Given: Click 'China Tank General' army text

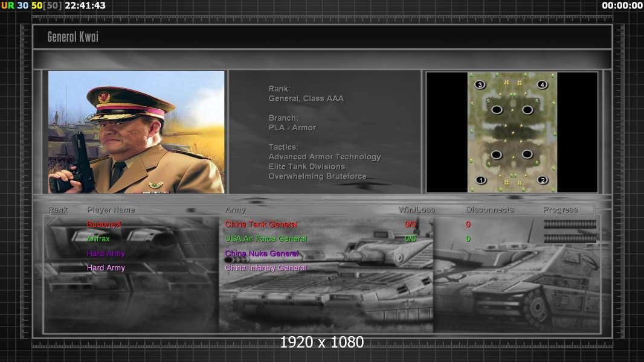Looking at the screenshot, I should pyautogui.click(x=261, y=224).
